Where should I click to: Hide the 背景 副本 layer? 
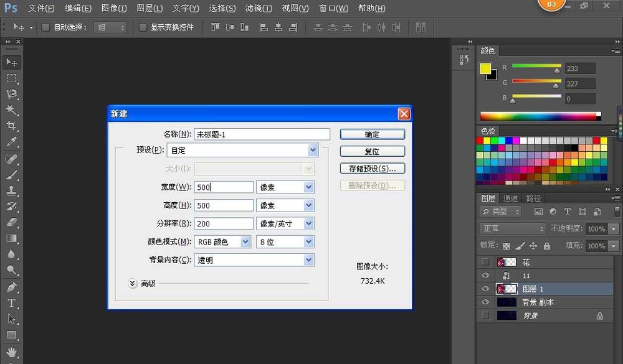[x=486, y=302]
